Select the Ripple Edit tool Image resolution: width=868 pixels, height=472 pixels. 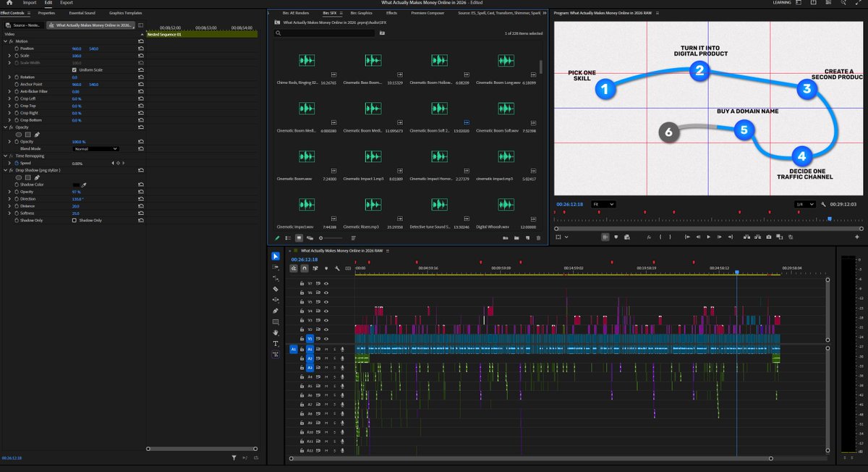[x=276, y=278]
